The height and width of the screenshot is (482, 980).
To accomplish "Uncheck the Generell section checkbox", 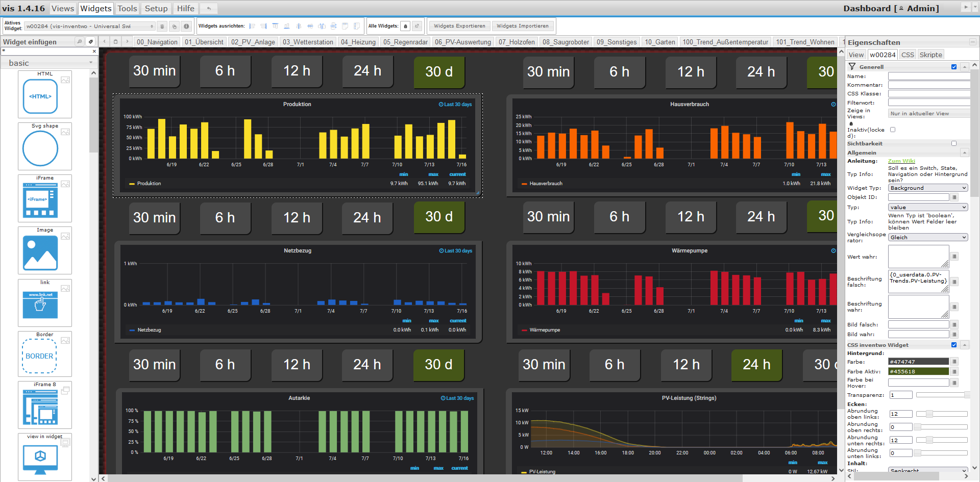I will pyautogui.click(x=954, y=67).
